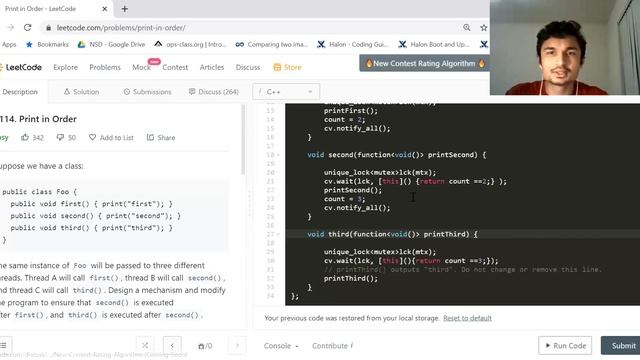Reload the LeetCode page
This screenshot has height=360, width=640.
click(27, 27)
